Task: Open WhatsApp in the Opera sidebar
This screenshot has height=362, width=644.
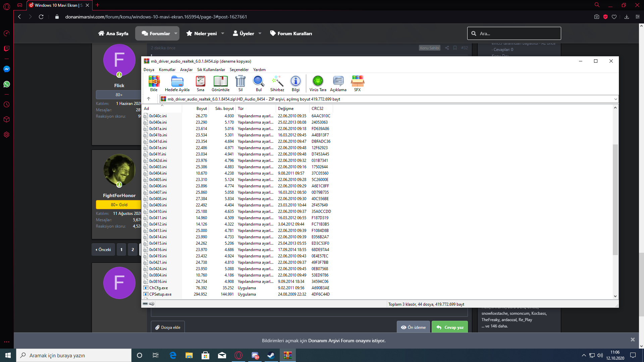Action: coord(7,84)
